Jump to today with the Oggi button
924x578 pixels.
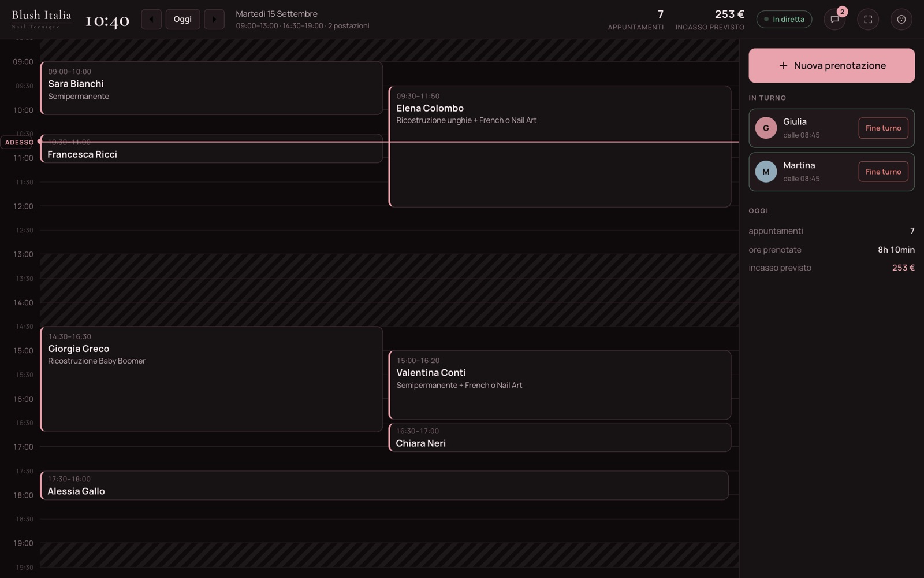click(x=182, y=19)
